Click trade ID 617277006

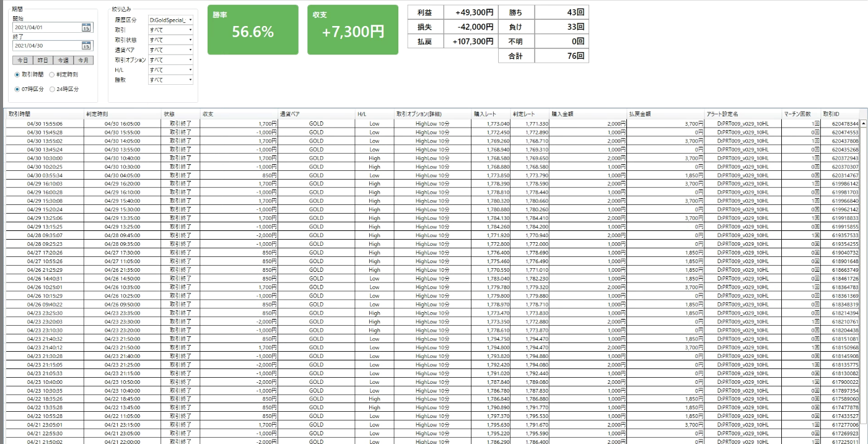[x=840, y=425]
